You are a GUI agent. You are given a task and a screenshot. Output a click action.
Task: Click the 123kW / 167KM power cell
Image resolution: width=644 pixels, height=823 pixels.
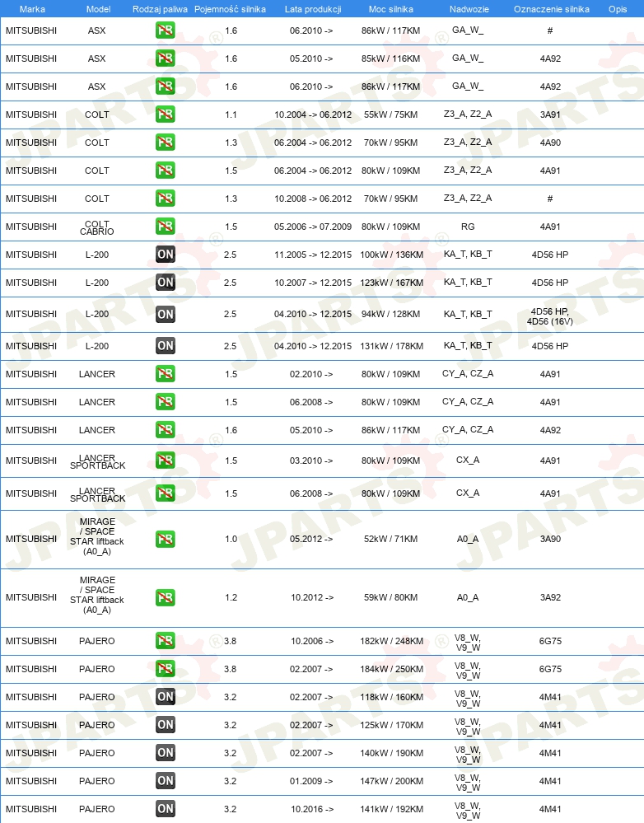click(x=391, y=283)
